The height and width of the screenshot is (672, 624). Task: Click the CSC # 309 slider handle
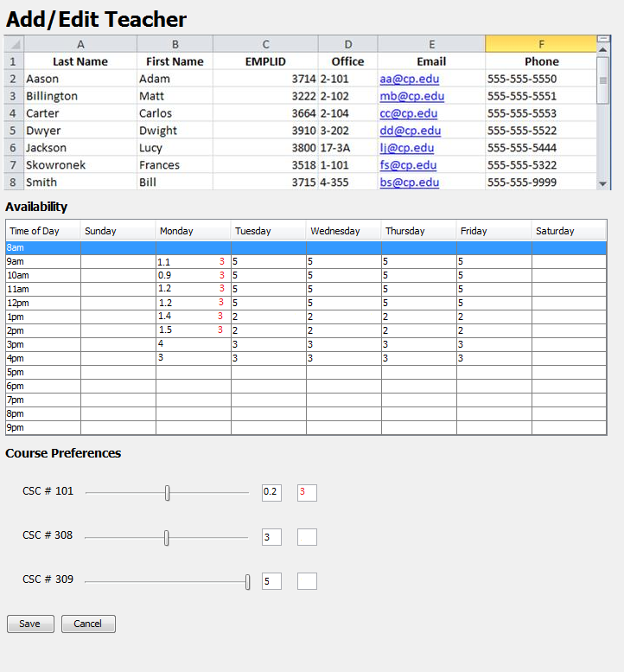pos(248,582)
